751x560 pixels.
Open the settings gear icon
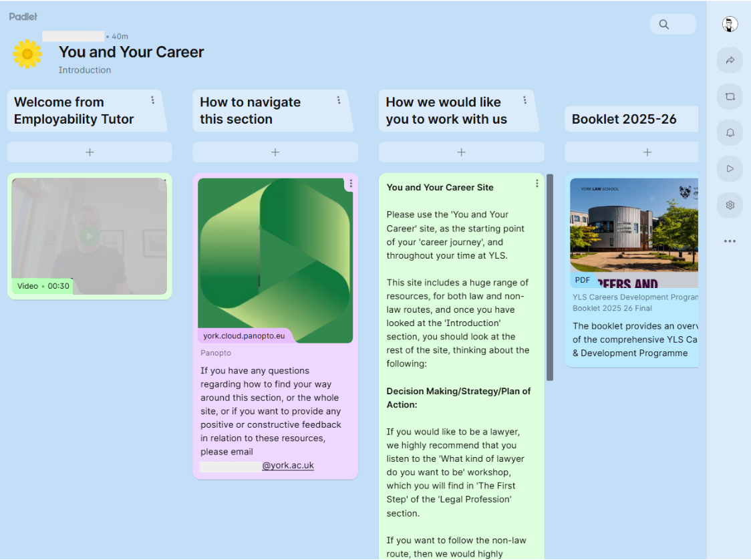click(730, 205)
